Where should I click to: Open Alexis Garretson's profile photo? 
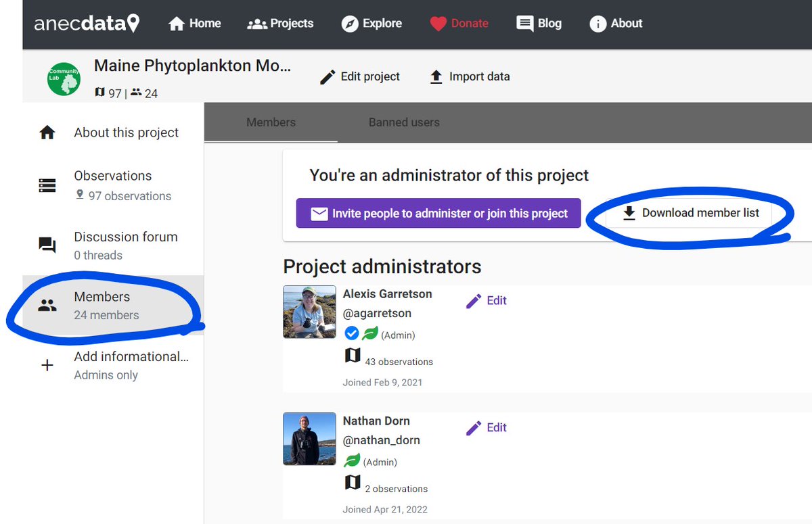(x=309, y=312)
